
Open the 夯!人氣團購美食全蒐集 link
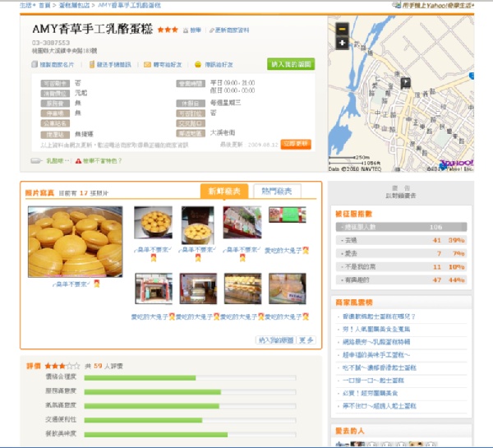point(376,330)
